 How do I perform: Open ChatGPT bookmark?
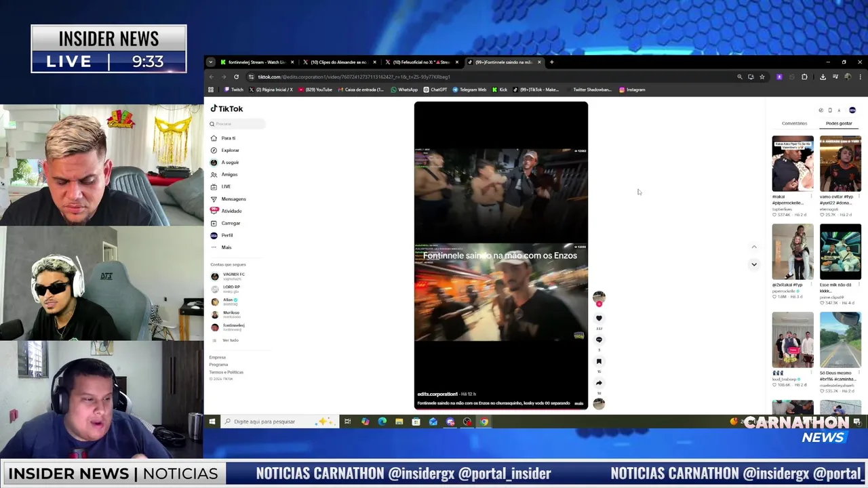(x=435, y=89)
